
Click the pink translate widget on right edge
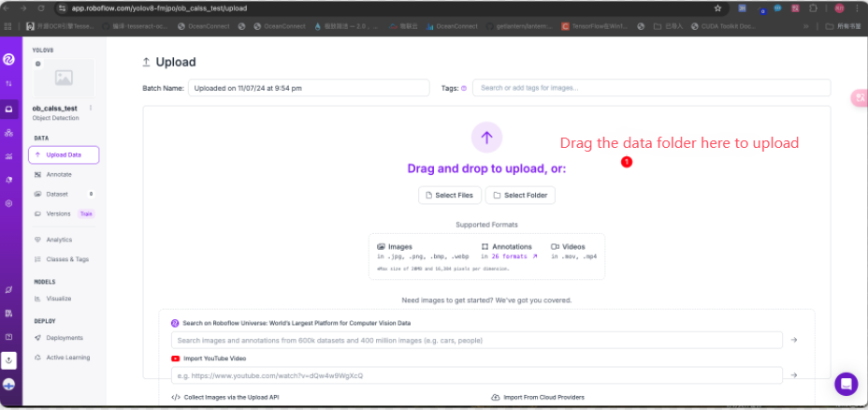pyautogui.click(x=860, y=98)
